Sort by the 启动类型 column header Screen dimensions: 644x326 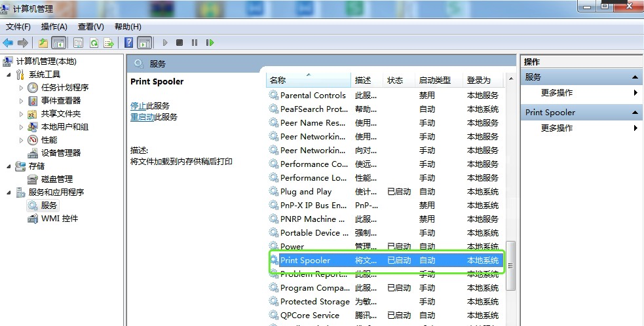point(439,80)
